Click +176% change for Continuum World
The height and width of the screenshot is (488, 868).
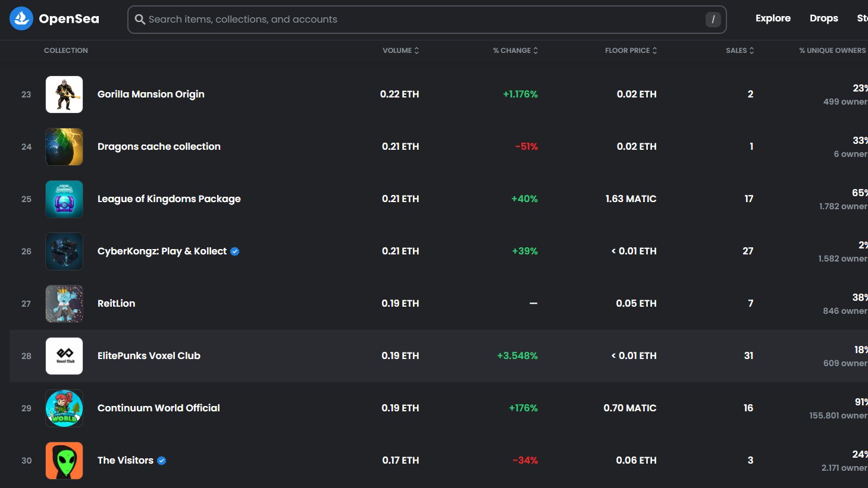pos(524,408)
